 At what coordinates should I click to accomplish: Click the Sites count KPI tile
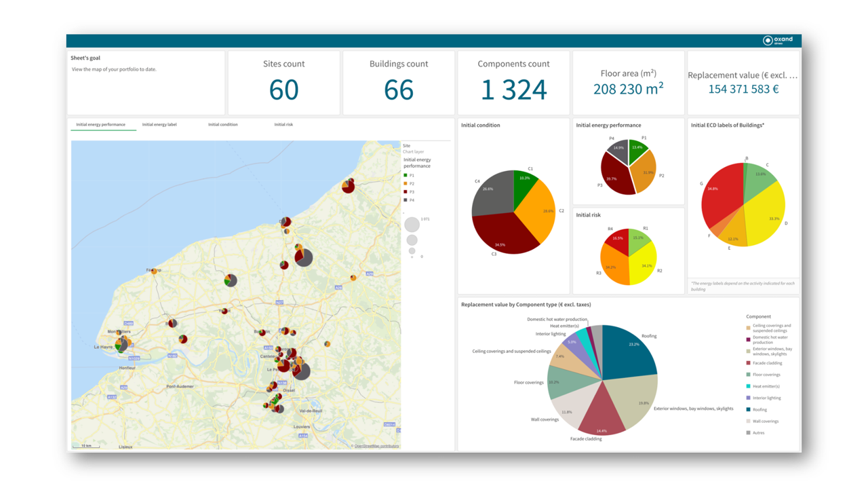pyautogui.click(x=283, y=82)
